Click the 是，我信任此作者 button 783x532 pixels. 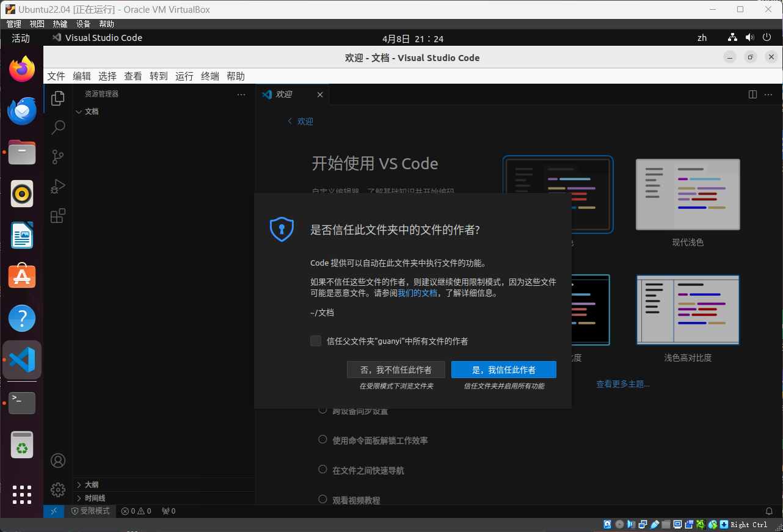point(504,370)
